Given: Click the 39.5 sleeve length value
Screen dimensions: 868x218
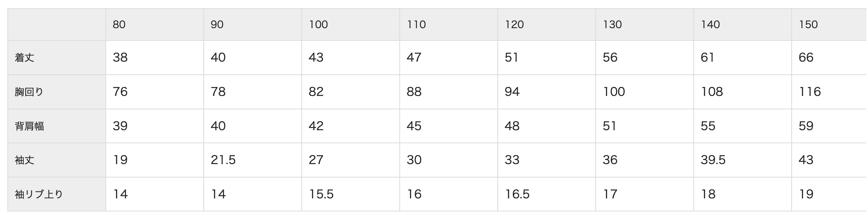Looking at the screenshot, I should coord(743,160).
